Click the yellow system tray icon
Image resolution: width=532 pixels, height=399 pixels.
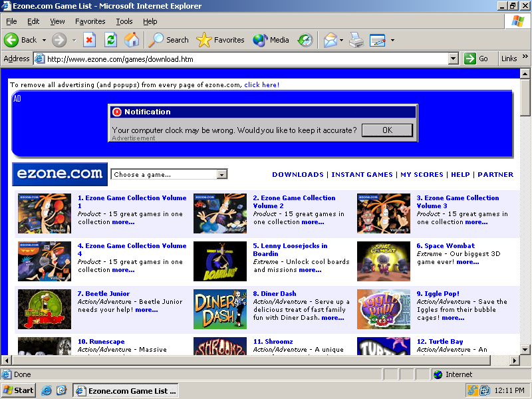point(472,390)
